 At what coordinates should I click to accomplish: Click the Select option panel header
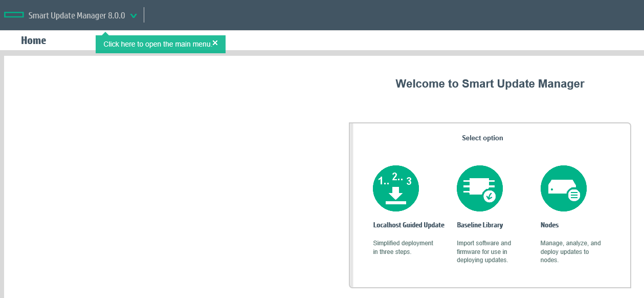pos(482,138)
